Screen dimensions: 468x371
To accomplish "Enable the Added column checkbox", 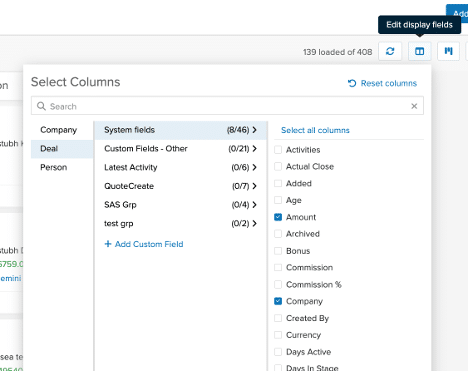I will (278, 183).
